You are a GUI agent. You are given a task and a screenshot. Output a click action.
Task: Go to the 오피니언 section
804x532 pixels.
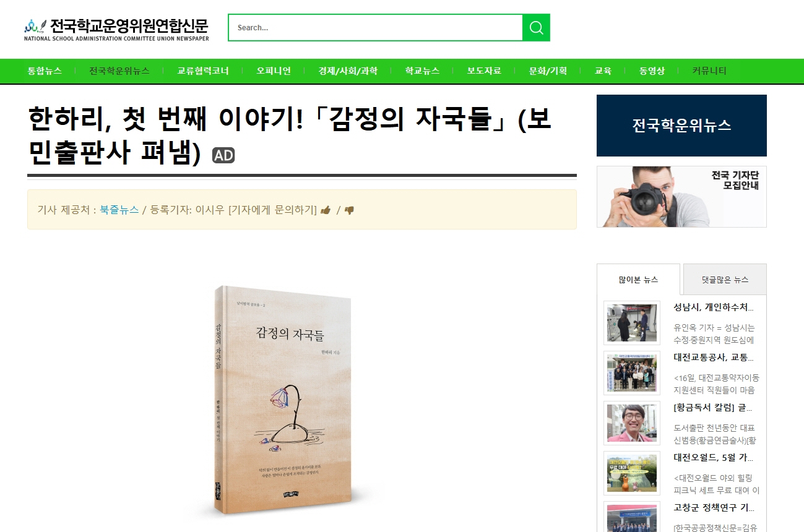(x=274, y=71)
